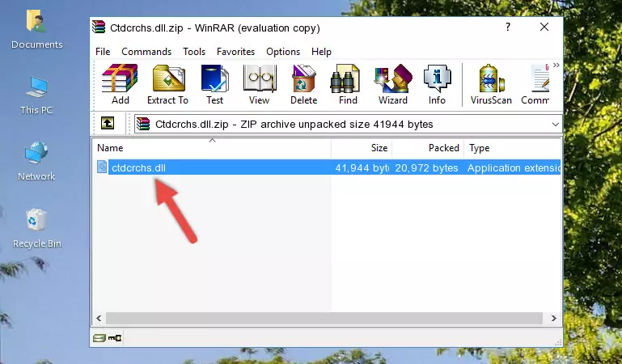Viewport: 622px width, 364px height.
Task: Open the File menu
Action: [103, 52]
